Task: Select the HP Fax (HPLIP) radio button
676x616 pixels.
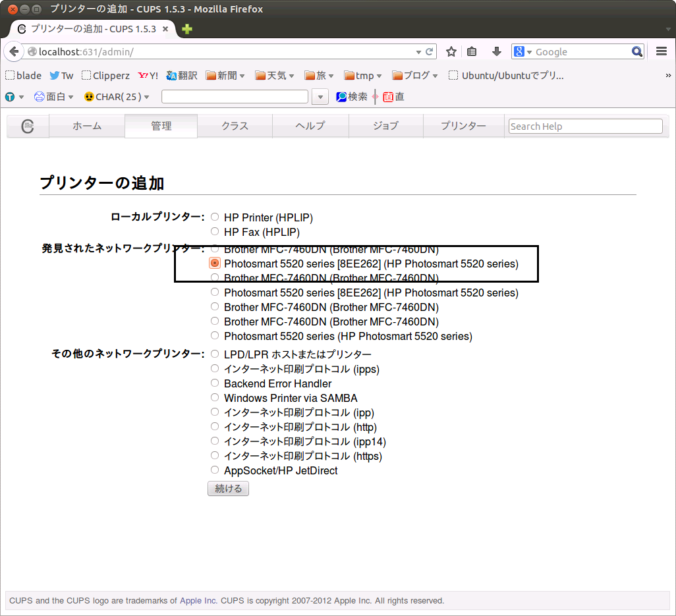Action: point(215,231)
